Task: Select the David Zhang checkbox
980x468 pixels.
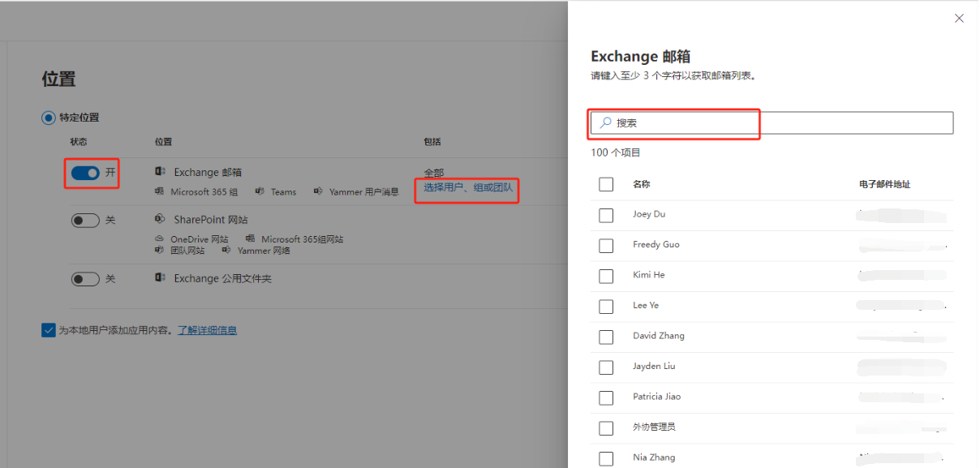Action: point(606,337)
